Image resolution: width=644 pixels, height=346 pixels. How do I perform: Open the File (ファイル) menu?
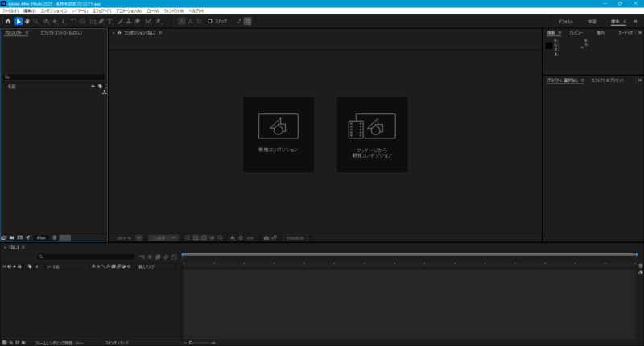tap(10, 11)
